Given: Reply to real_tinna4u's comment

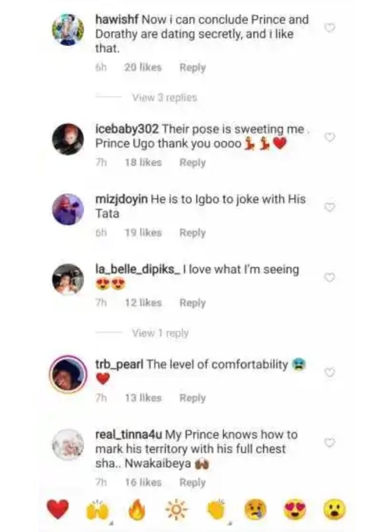Looking at the screenshot, I should 193,483.
